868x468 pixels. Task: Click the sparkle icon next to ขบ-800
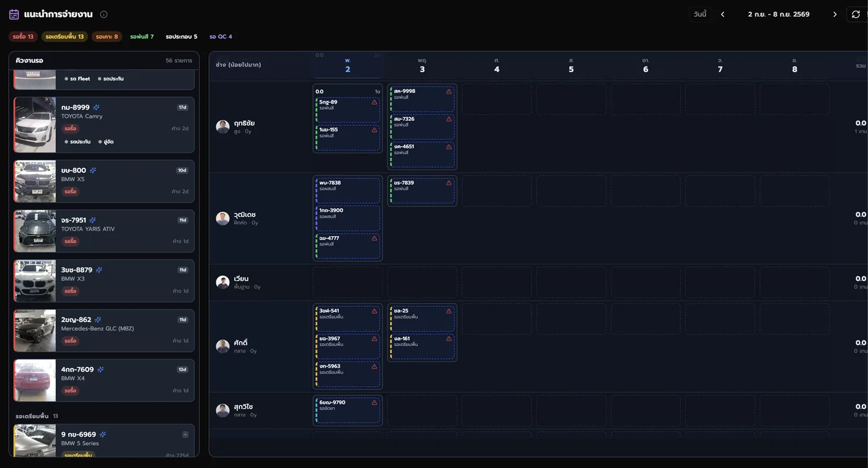tap(92, 170)
